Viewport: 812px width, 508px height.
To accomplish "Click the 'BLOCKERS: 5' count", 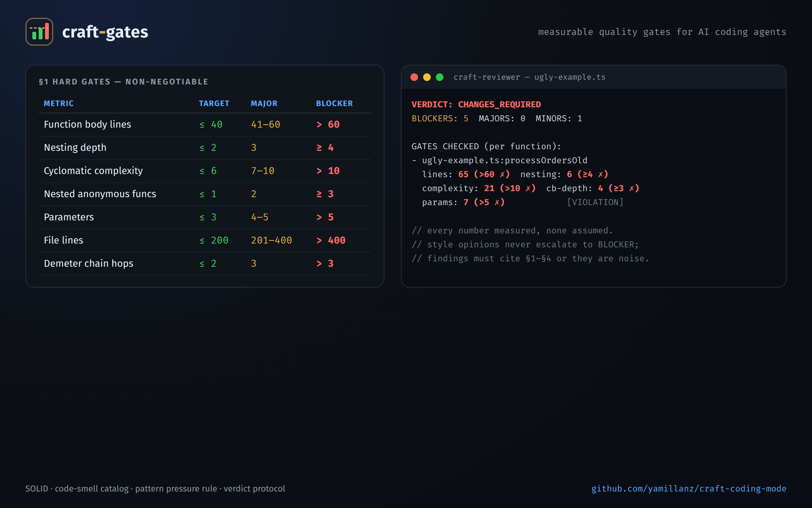I will coord(440,119).
